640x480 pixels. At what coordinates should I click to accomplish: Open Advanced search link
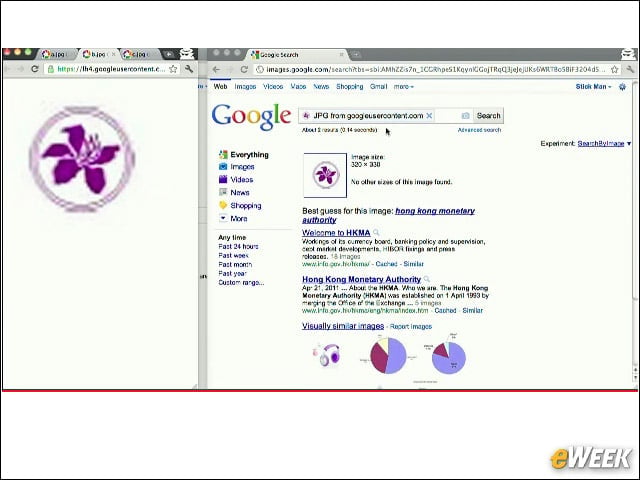pos(479,130)
